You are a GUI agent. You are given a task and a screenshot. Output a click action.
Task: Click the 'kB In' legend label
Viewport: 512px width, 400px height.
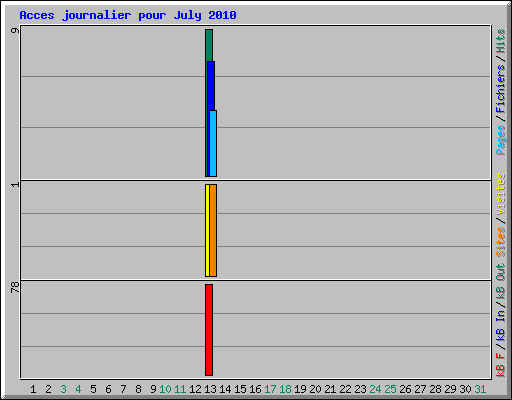pos(501,325)
